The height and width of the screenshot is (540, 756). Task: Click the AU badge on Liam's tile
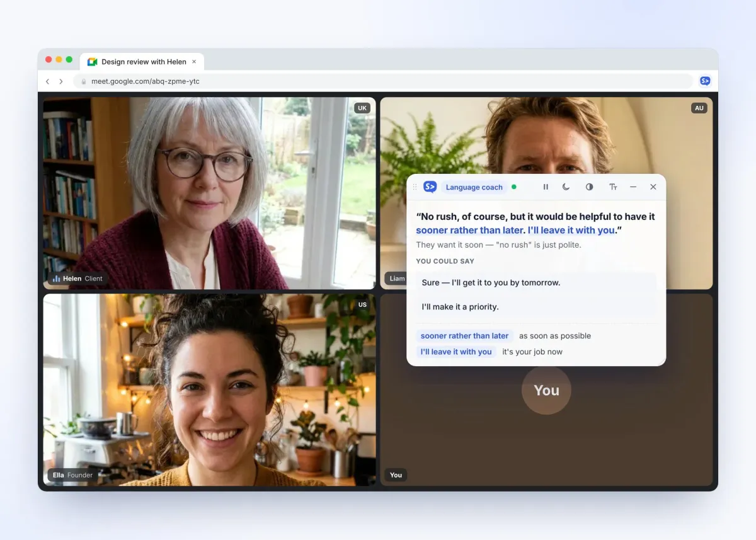pyautogui.click(x=699, y=108)
